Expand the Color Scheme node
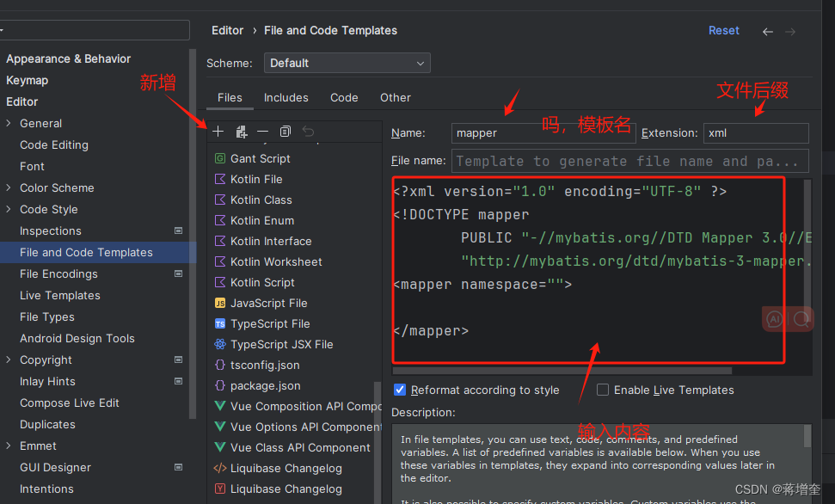Screen dimensions: 835x504 click(x=9, y=187)
